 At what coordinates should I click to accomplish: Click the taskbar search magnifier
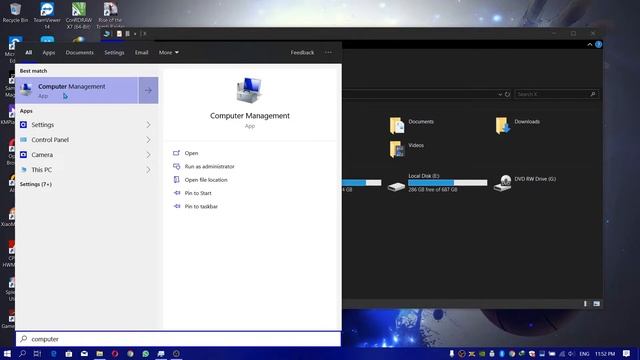click(22, 353)
